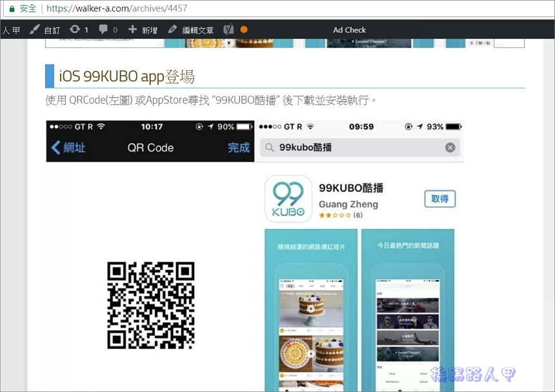Viewport: 555px width, 392px height.
Task: Click the green secure padlock icon
Action: click(x=12, y=9)
